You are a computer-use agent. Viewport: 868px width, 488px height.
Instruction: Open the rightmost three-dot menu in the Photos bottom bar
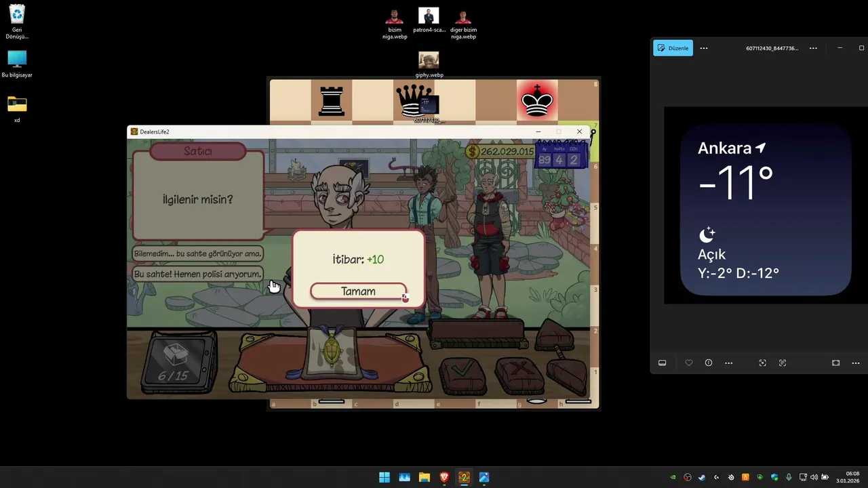pos(856,363)
